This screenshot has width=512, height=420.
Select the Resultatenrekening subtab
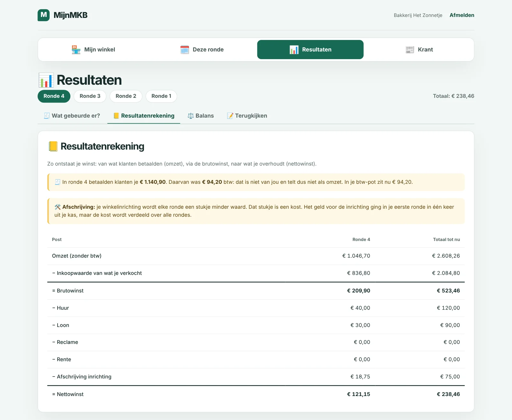[x=144, y=116]
